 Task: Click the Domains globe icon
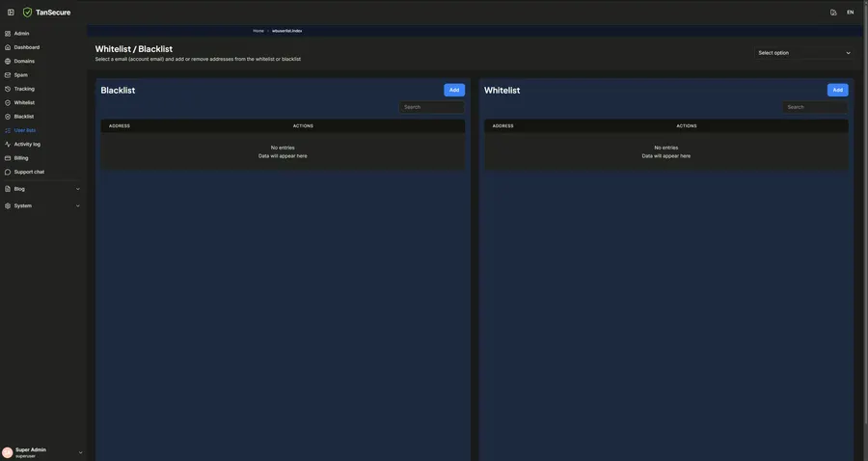[8, 62]
